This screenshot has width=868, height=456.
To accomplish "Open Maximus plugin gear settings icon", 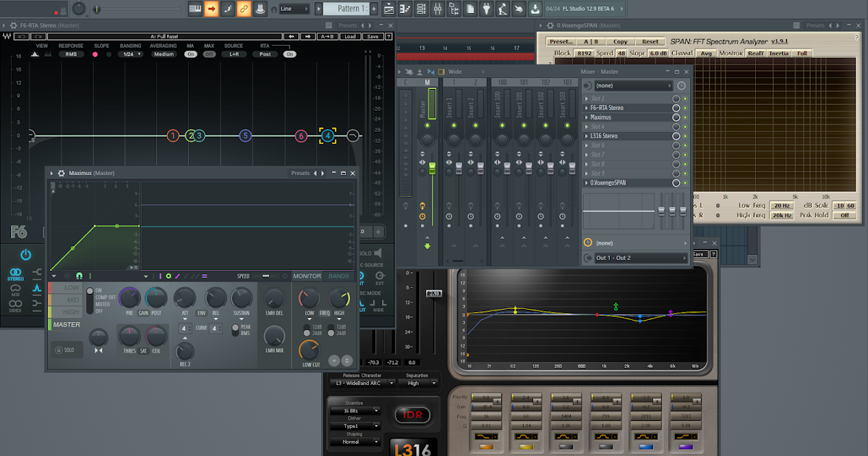I will pos(61,173).
